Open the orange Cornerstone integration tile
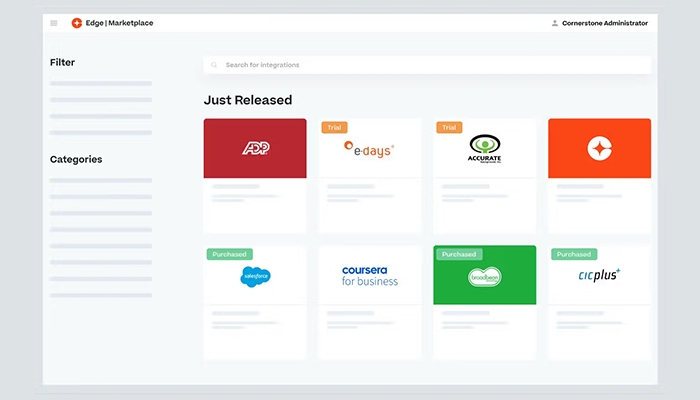The height and width of the screenshot is (400, 700). point(599,148)
